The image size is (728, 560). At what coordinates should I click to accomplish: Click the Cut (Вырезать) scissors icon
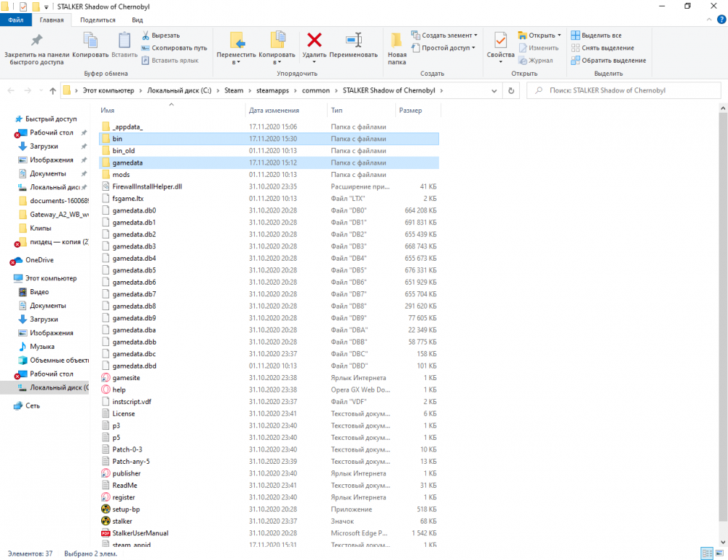coord(146,35)
